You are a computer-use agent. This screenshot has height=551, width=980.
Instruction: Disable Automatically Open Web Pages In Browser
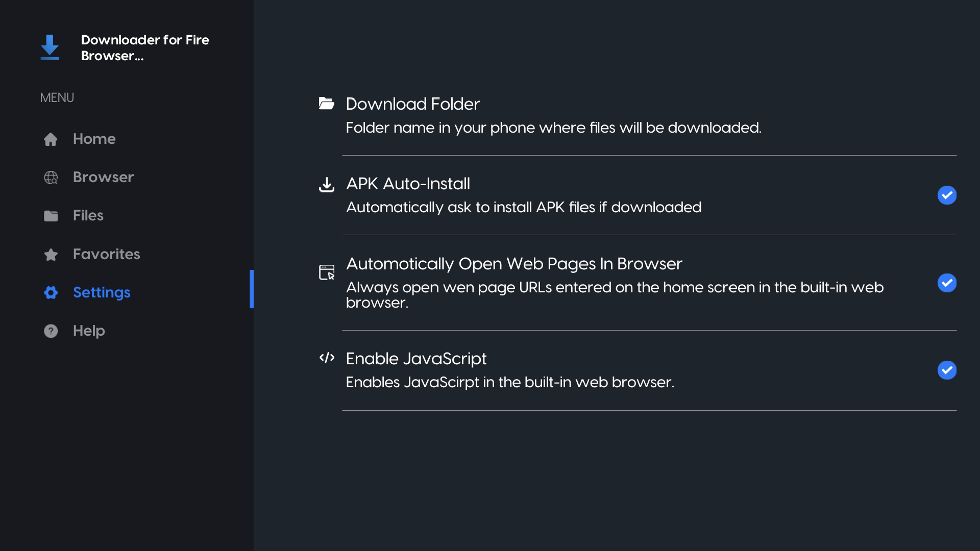tap(947, 283)
